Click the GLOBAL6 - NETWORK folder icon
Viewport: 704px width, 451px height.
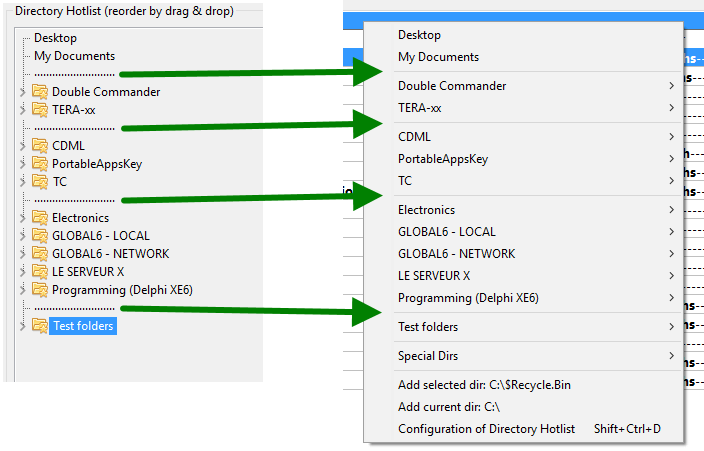[x=40, y=254]
